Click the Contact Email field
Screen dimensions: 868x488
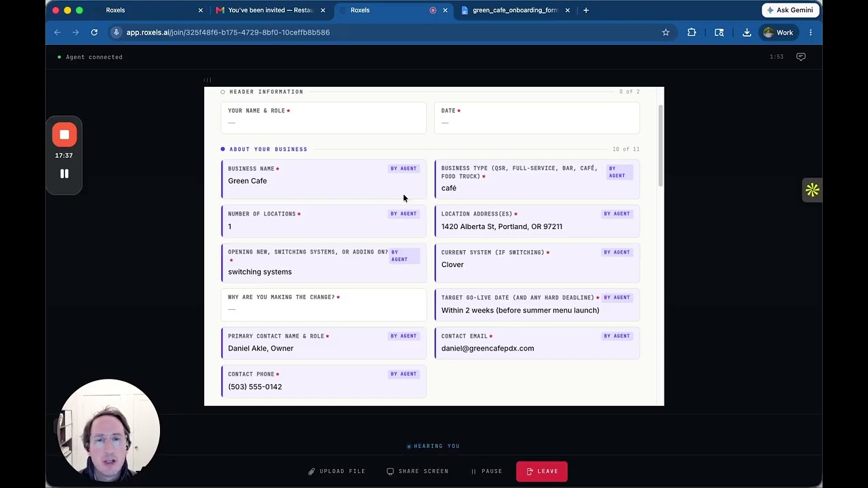tap(537, 343)
